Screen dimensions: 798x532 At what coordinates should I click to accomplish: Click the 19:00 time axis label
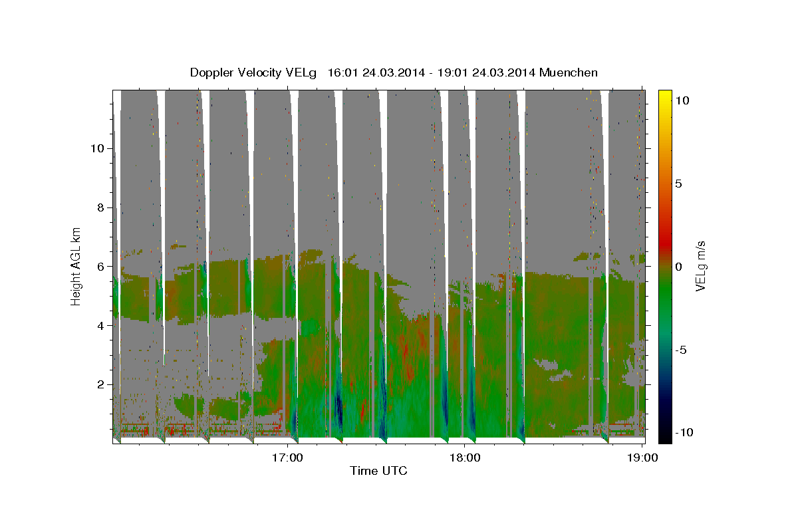642,458
